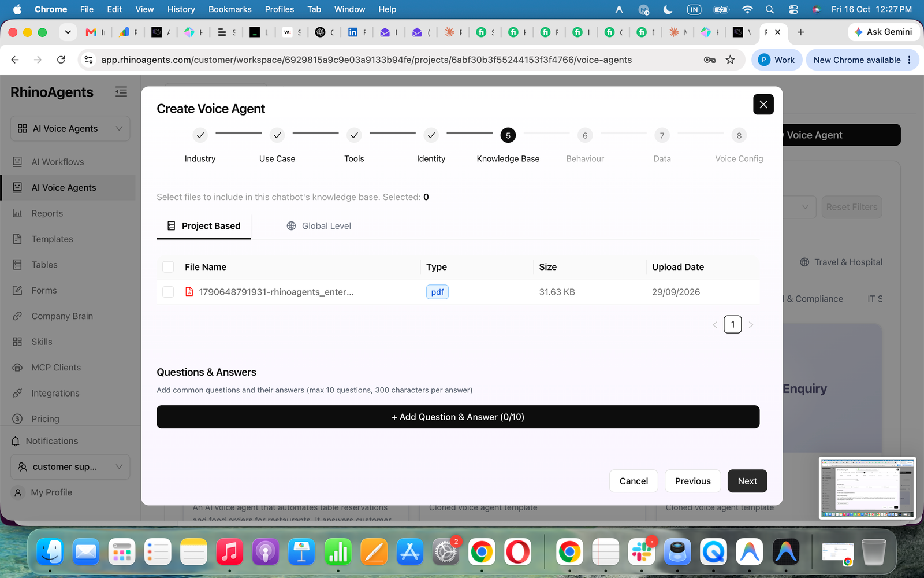Close the Create Voice Agent dialog
924x578 pixels.
(x=763, y=105)
